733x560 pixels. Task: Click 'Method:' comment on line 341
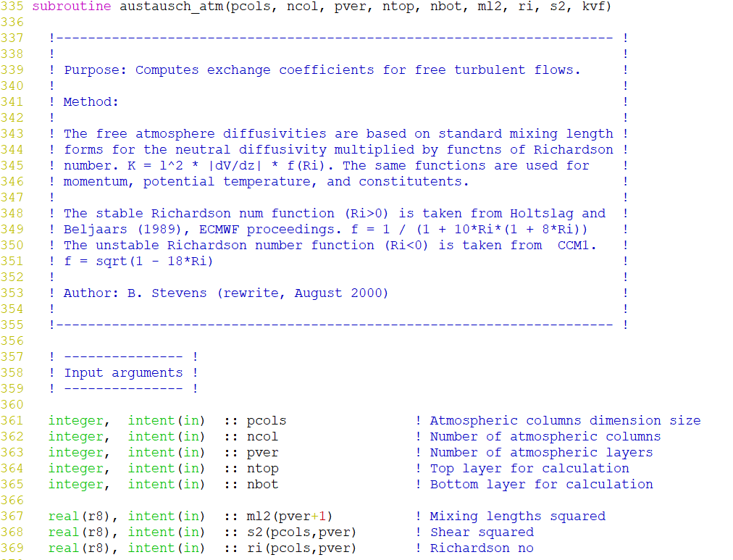91,102
